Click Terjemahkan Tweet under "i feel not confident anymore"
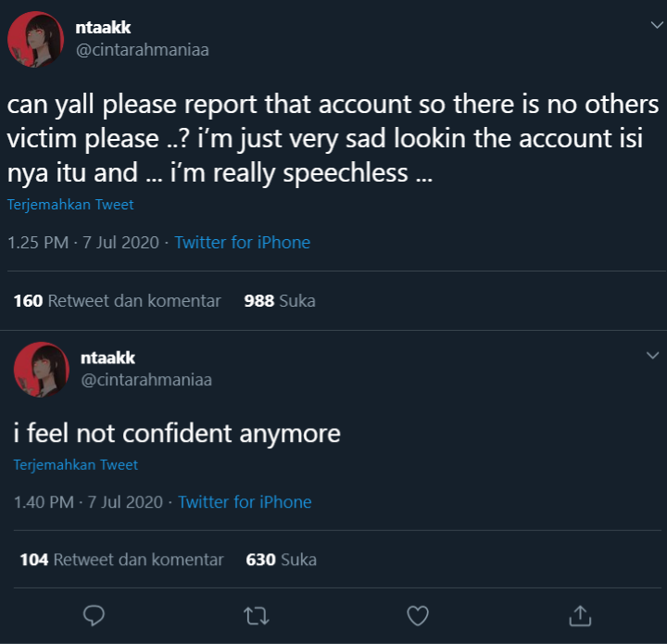This screenshot has width=667, height=644. (x=75, y=465)
